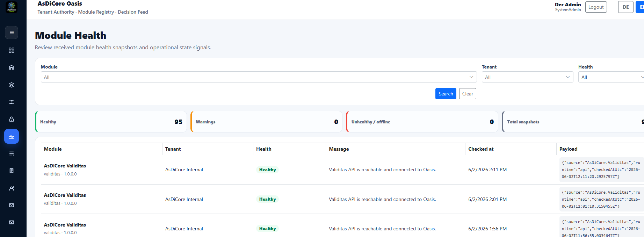644x237 pixels.
Task: Open the first envelope mail icon
Action: pos(12,205)
